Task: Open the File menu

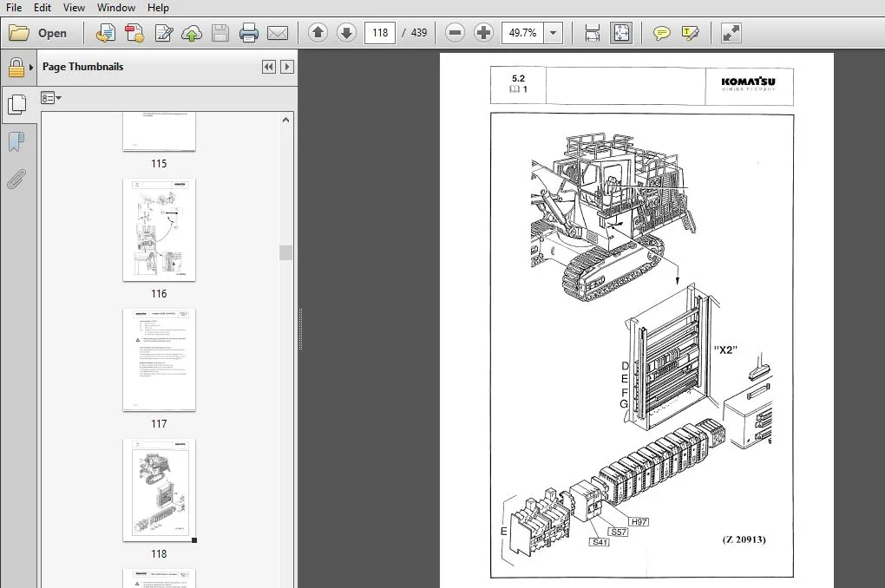Action: 14,7
